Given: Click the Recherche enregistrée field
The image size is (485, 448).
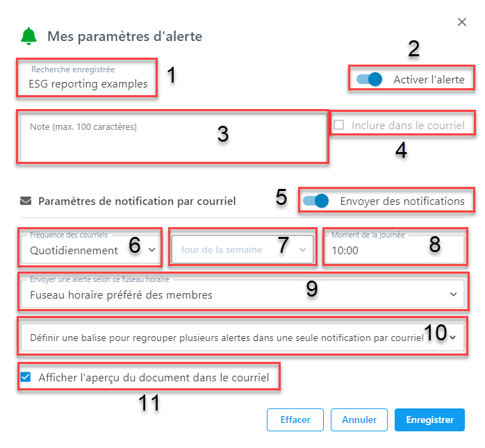Looking at the screenshot, I should click(87, 78).
